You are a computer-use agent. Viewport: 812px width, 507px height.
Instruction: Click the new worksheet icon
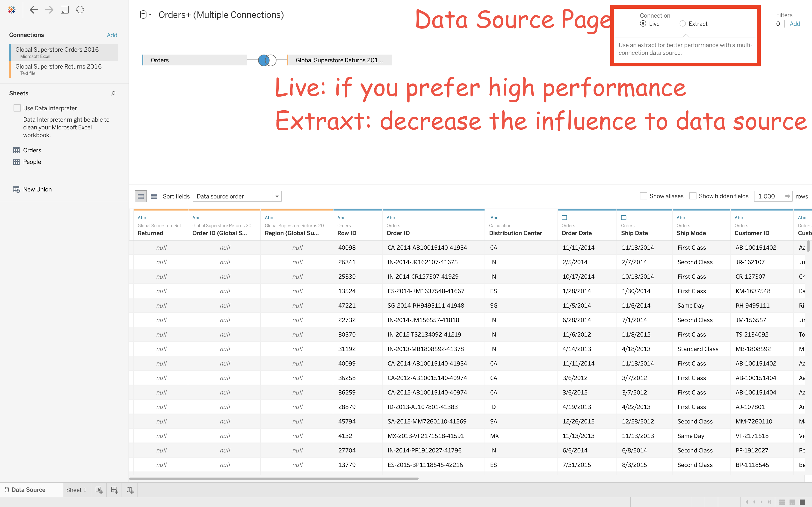99,490
